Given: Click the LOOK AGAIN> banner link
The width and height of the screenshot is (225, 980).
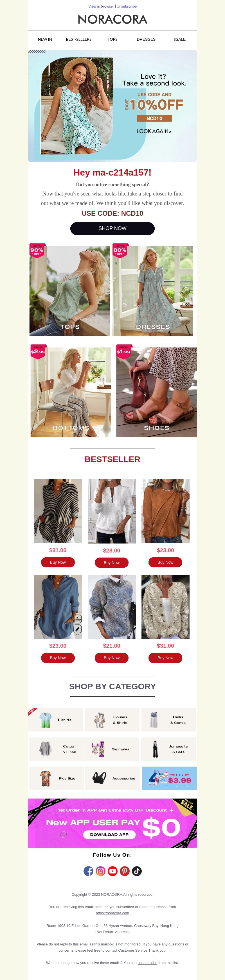Looking at the screenshot, I should (x=154, y=131).
